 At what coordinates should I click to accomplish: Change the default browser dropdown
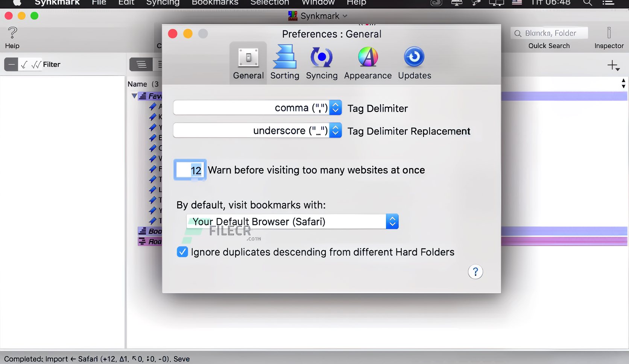392,221
